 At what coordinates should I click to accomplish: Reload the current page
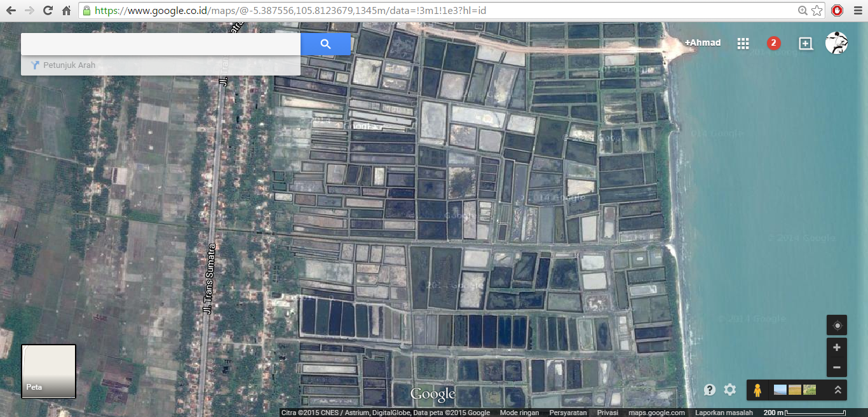click(48, 11)
